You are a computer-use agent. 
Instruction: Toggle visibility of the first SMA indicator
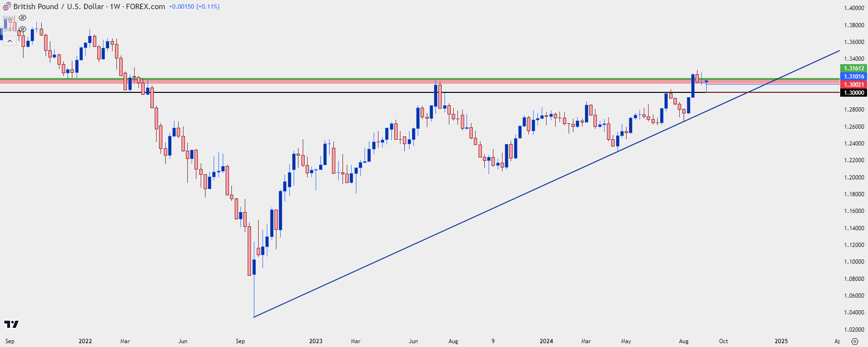[x=23, y=18]
